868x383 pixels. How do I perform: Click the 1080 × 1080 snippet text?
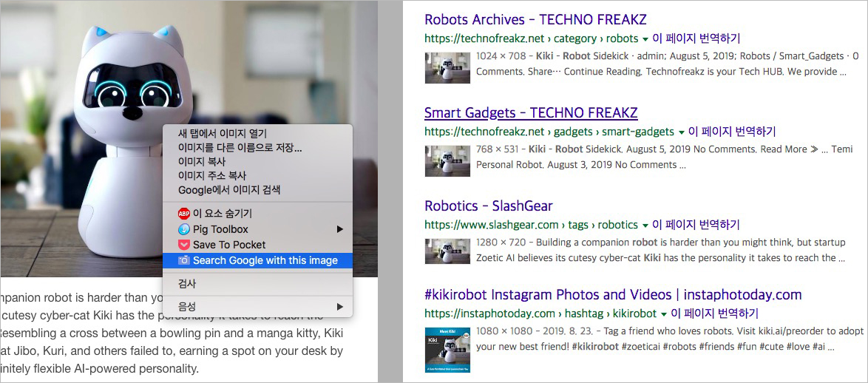(670, 339)
